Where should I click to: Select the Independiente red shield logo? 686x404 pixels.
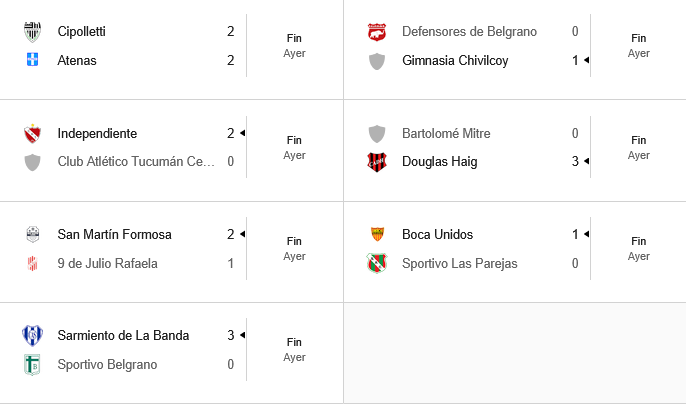[32, 133]
